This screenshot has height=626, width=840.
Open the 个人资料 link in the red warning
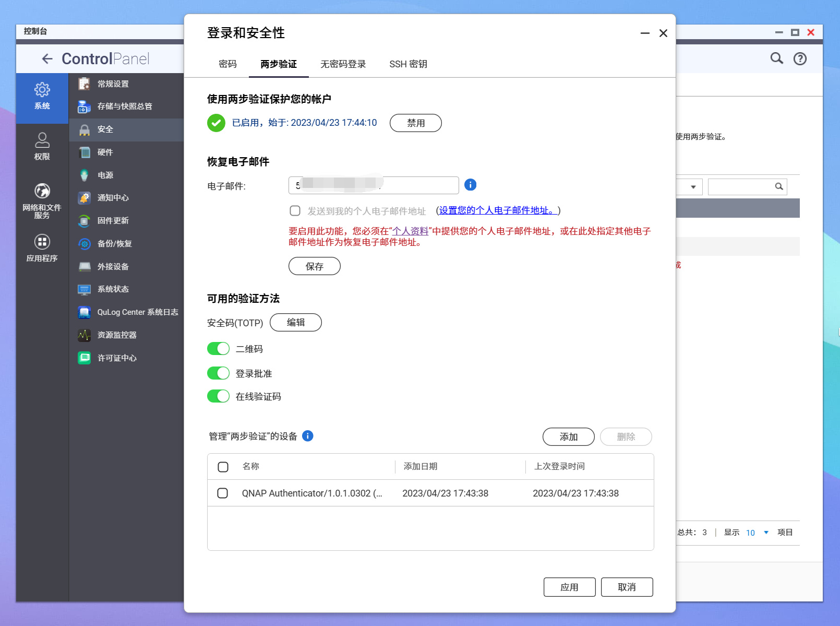410,231
